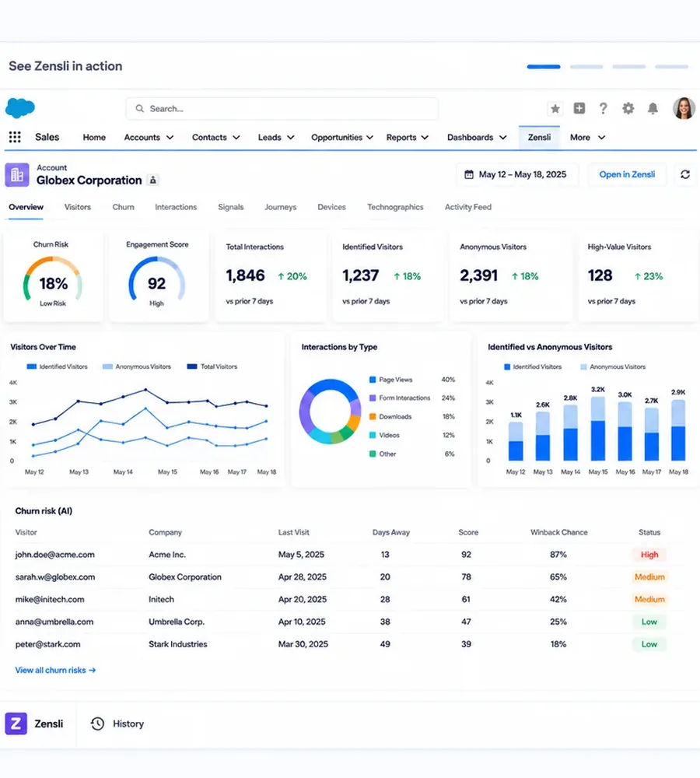Viewport: 700px width, 778px height.
Task: Click the Salesforce cloud logo
Action: click(x=20, y=107)
